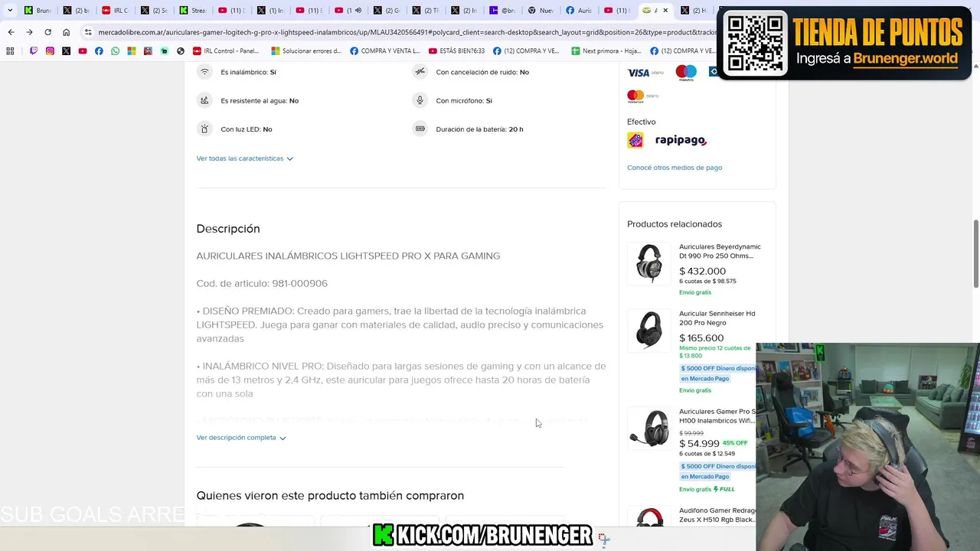Screen dimensions: 980x551
Task: View site information icon in address bar
Action: tap(88, 32)
